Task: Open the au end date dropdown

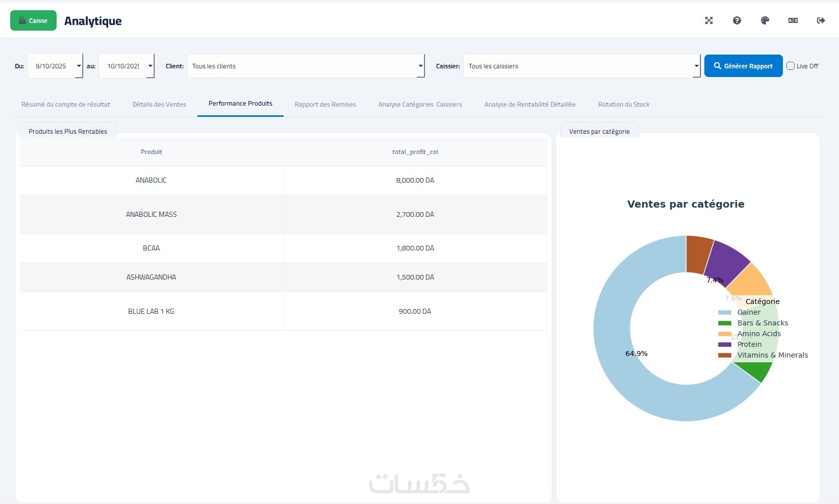Action: (126, 66)
